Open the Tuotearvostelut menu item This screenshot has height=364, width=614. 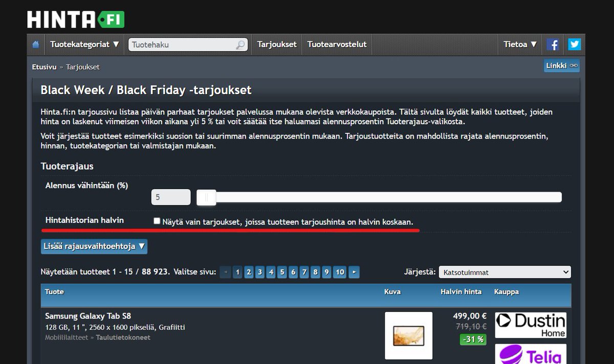pos(337,44)
